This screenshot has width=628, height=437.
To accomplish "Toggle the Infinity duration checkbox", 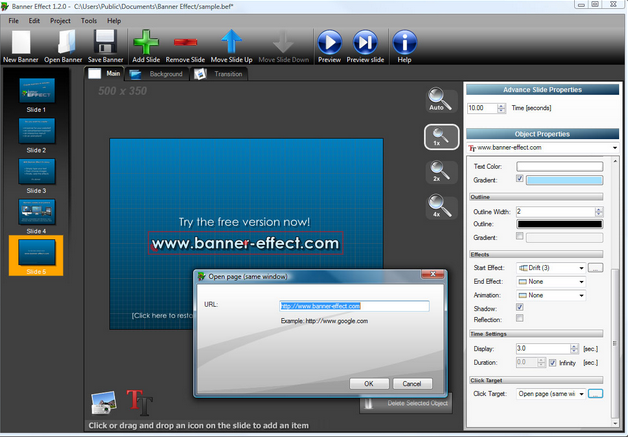I will (552, 363).
